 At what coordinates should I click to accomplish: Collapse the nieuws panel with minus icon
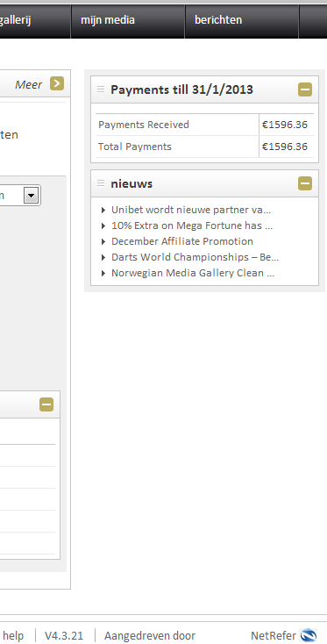pyautogui.click(x=305, y=183)
